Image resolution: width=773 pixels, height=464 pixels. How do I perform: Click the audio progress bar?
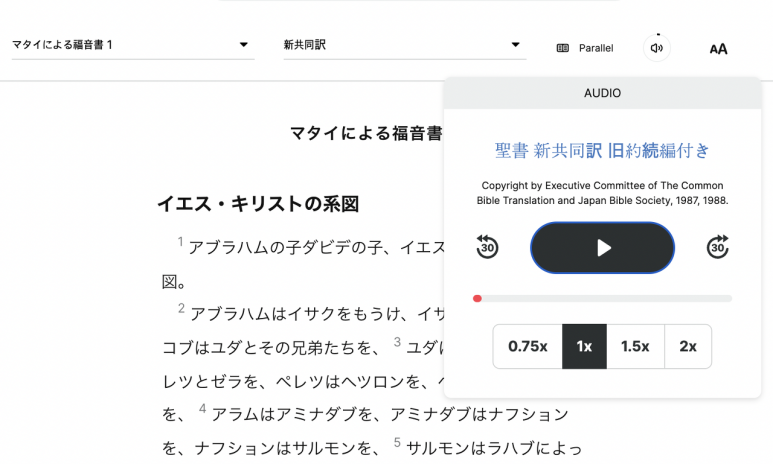pos(602,298)
